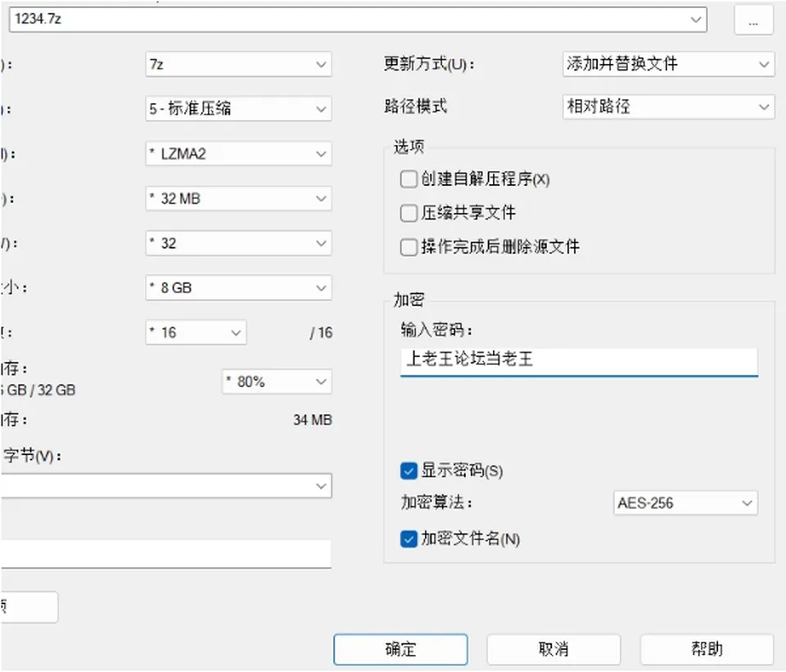Screen dimensions: 786x672
Task: Expand the 16 CPU threads dropdown
Action: [196, 332]
